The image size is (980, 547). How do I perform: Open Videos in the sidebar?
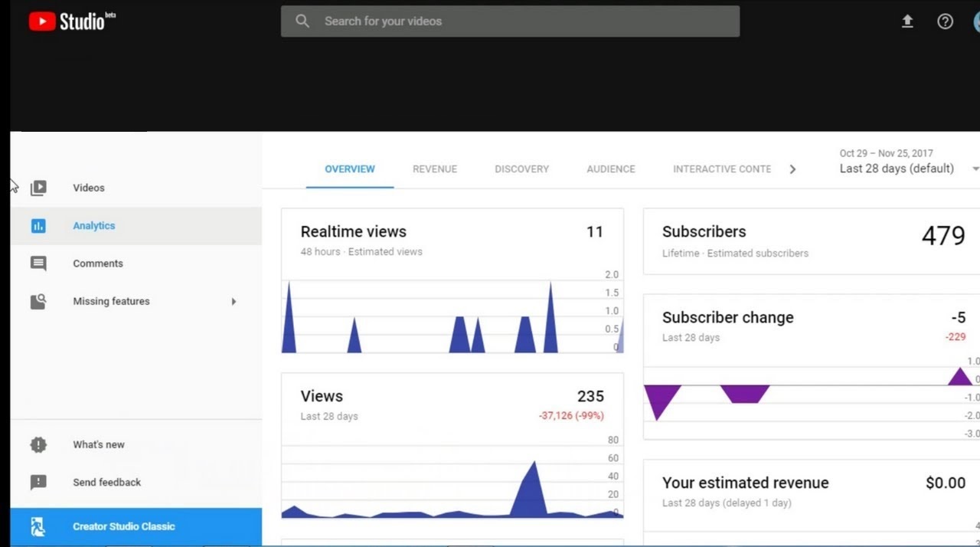[136, 188]
